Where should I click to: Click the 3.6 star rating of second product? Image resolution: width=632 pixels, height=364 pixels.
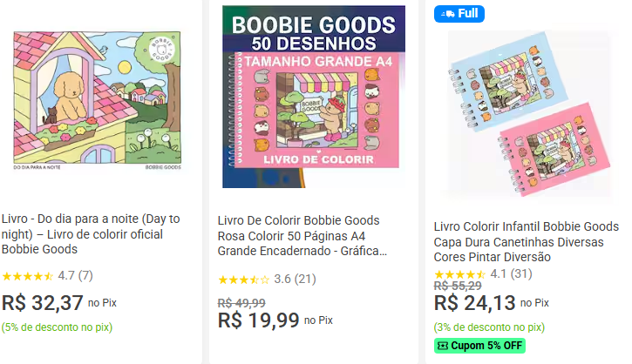(x=243, y=280)
